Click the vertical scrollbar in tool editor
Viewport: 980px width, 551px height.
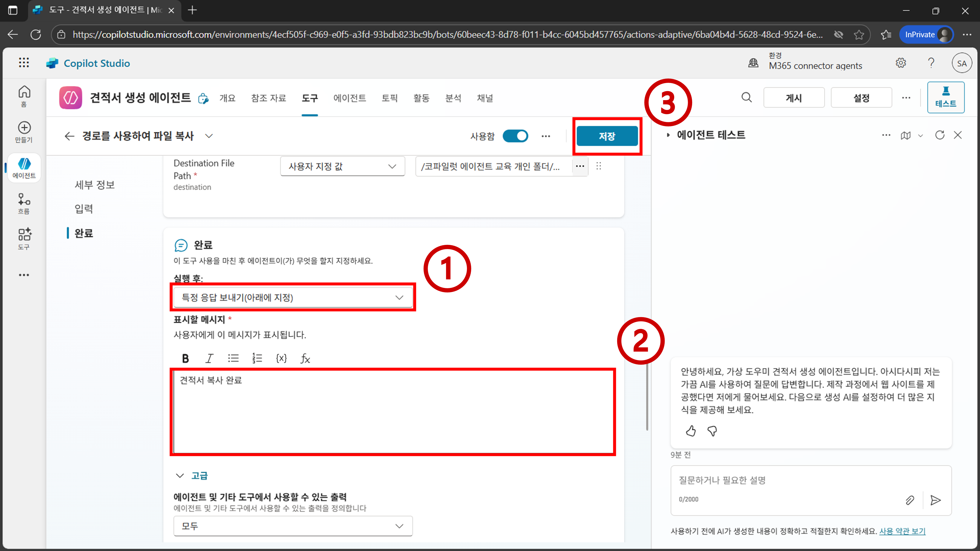pyautogui.click(x=647, y=395)
